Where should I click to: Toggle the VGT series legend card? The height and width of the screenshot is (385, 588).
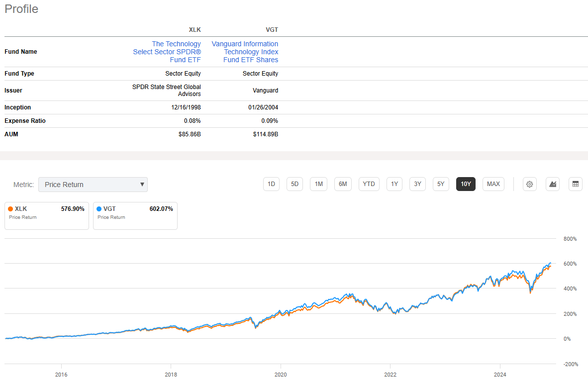(135, 215)
